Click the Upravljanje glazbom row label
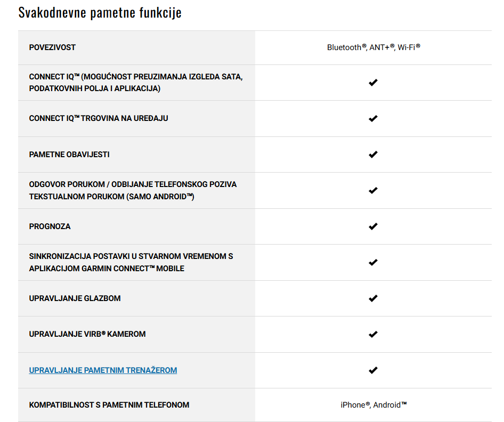Screen dimensions: 504x422 pos(75,298)
